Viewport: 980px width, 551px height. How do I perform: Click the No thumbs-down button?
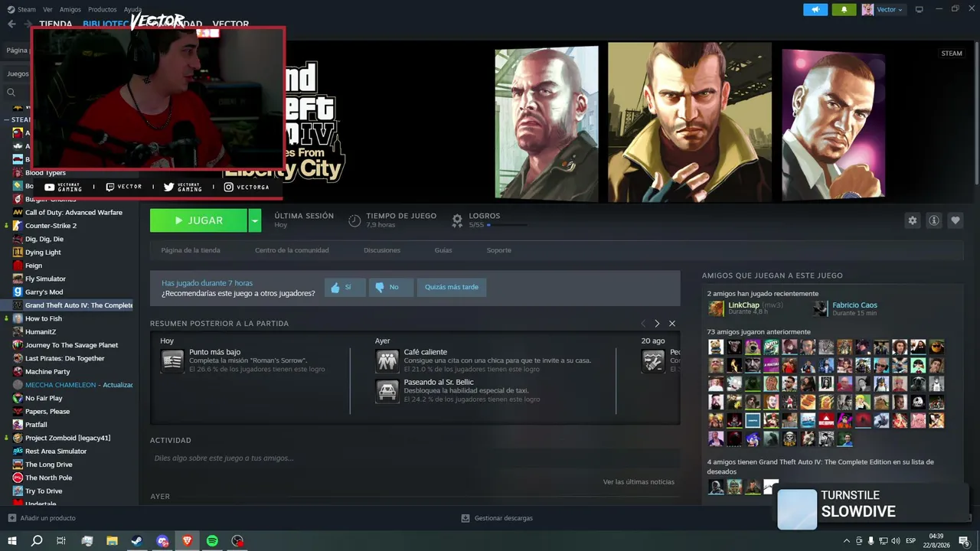(x=390, y=287)
